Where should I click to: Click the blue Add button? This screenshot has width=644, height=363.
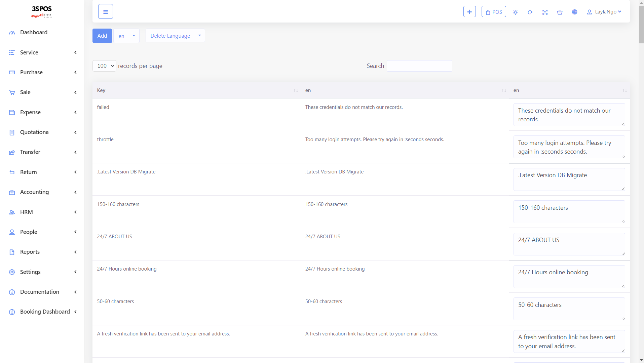[x=102, y=36]
